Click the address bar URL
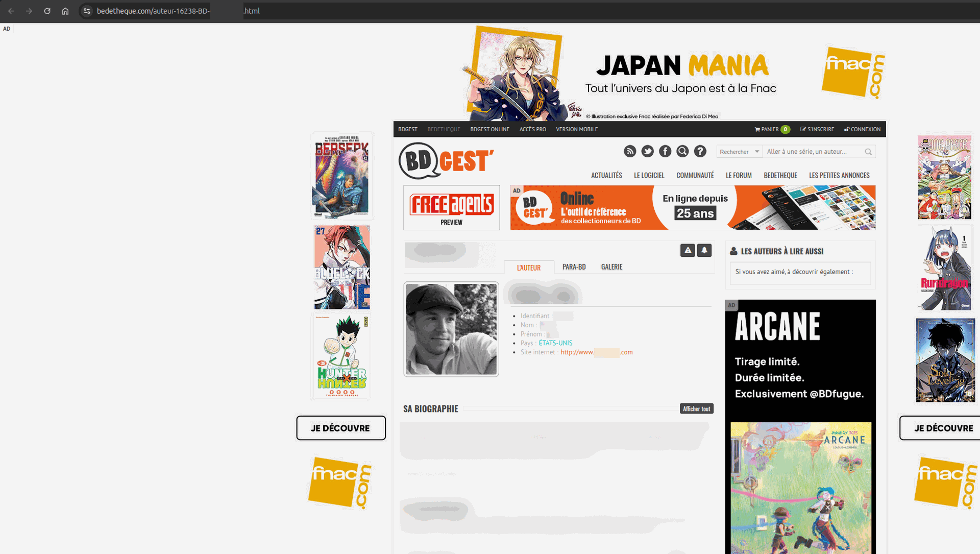The height and width of the screenshot is (554, 980). pos(178,11)
